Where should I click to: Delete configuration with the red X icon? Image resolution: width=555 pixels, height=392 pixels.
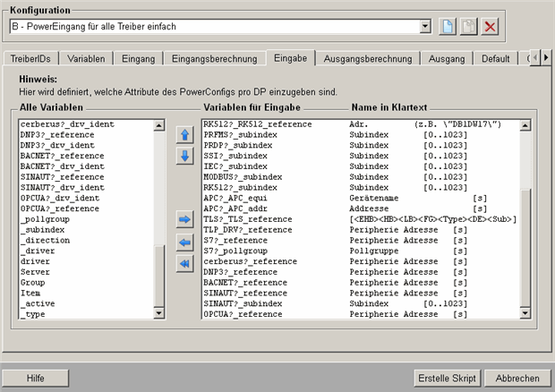[491, 27]
